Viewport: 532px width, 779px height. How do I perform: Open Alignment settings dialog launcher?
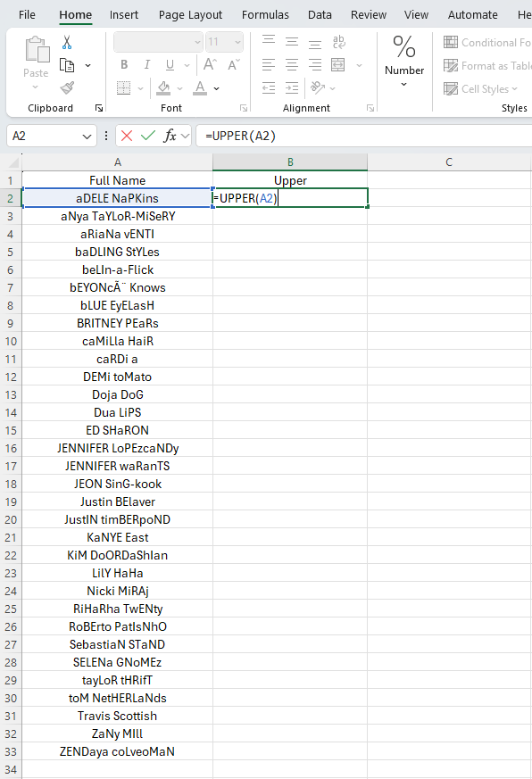click(370, 108)
